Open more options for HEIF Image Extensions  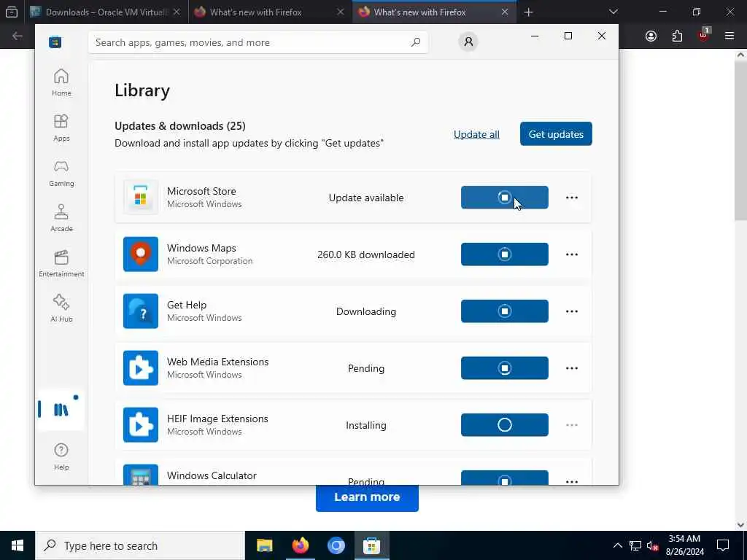572,425
